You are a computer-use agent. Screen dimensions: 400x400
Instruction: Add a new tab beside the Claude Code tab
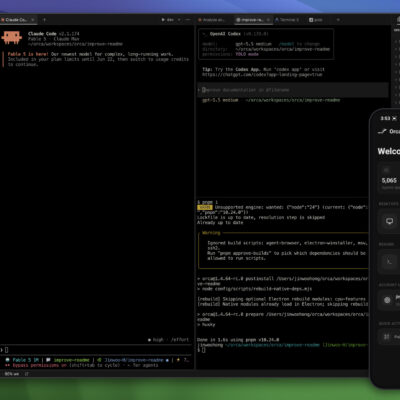44,20
